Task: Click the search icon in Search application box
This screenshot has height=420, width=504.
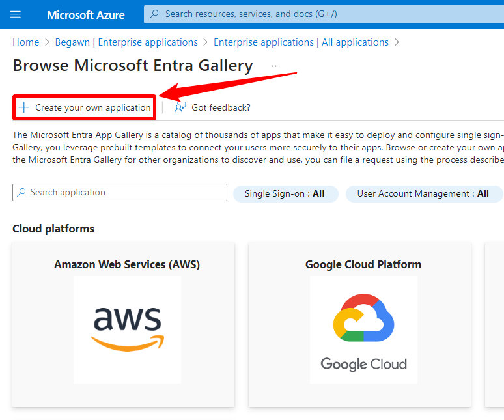Action: click(x=21, y=192)
